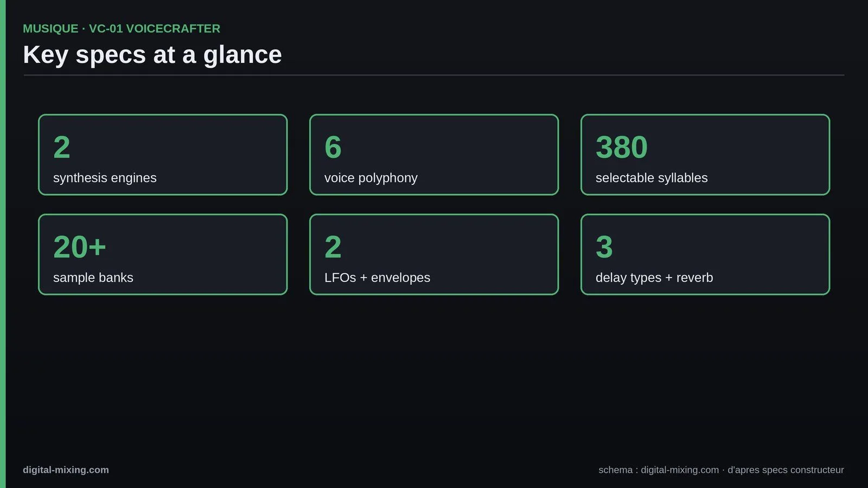Click the synthesis engines card
Image resolution: width=868 pixels, height=488 pixels.
[x=163, y=155]
